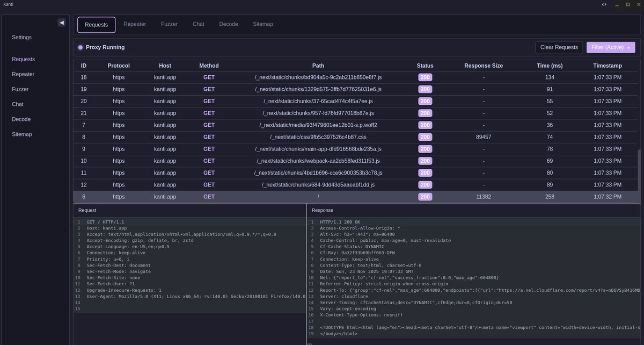Image resolution: width=644 pixels, height=345 pixels.
Task: Select request path 37-65cad474c4f5a7ee.js
Action: [318, 101]
